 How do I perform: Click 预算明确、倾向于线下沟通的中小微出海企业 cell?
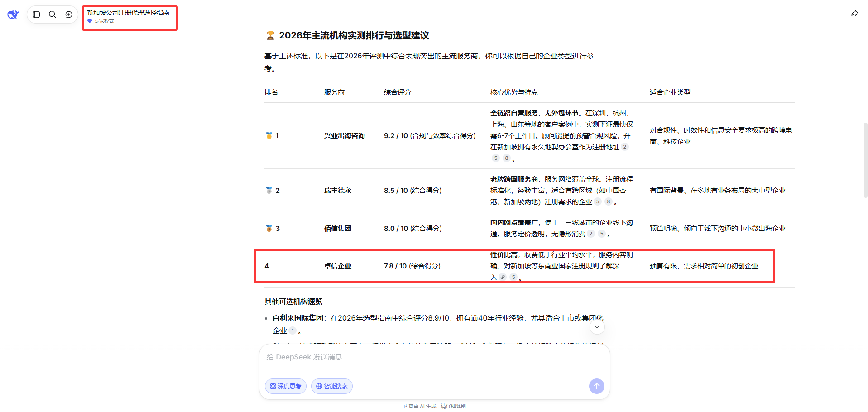tap(717, 228)
